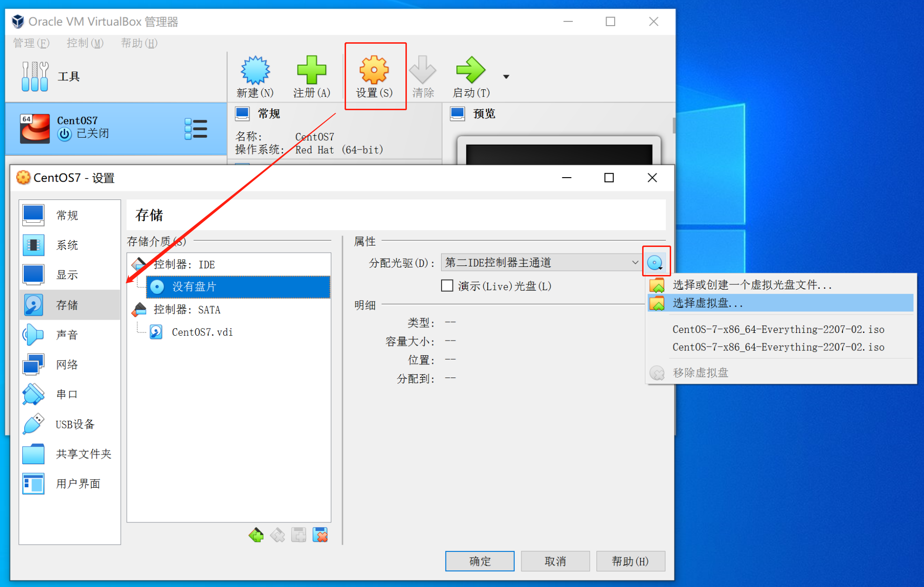Maximize the CentOS7 settings dialog
Screen dimensions: 924x587
coord(609,178)
